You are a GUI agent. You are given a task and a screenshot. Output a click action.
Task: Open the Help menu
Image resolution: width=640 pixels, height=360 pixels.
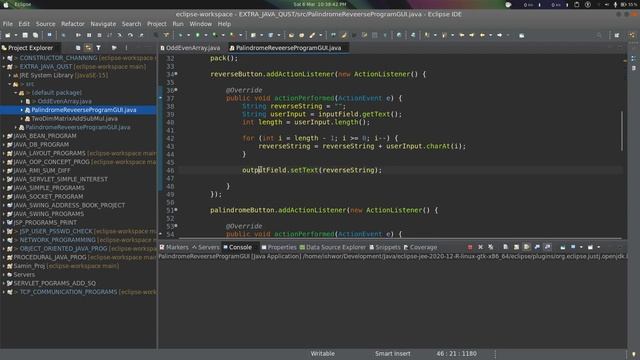(224, 24)
